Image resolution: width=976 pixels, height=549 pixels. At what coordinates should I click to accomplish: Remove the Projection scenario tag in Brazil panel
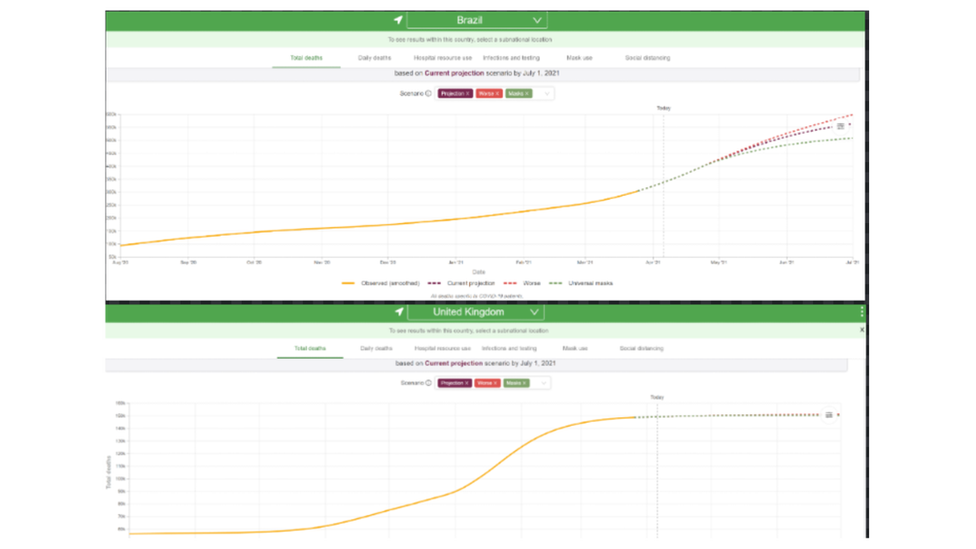(468, 93)
